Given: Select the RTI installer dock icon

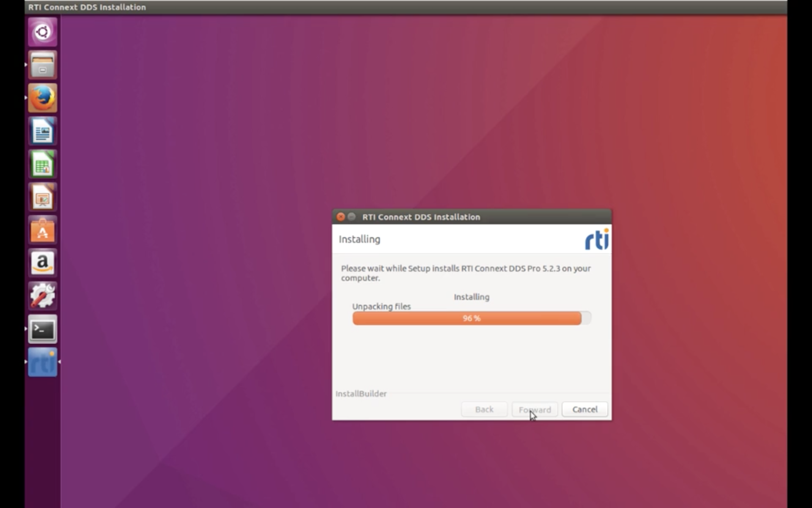Looking at the screenshot, I should 42,362.
